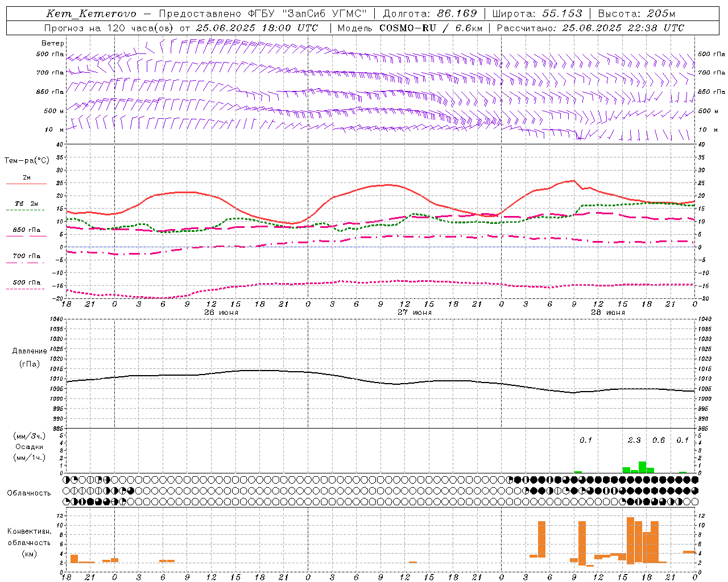Screen dimensions: 728x582
Task: Click the 27 июня date label
Action: coord(415,313)
